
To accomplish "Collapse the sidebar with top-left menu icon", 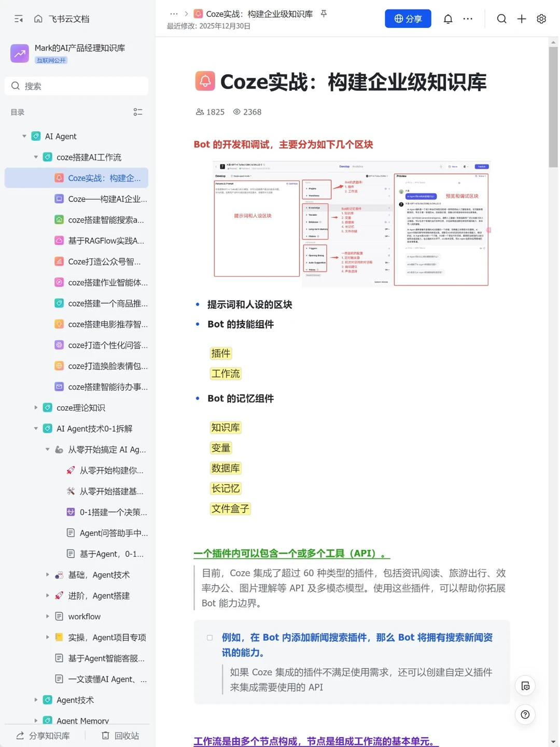I will [19, 19].
